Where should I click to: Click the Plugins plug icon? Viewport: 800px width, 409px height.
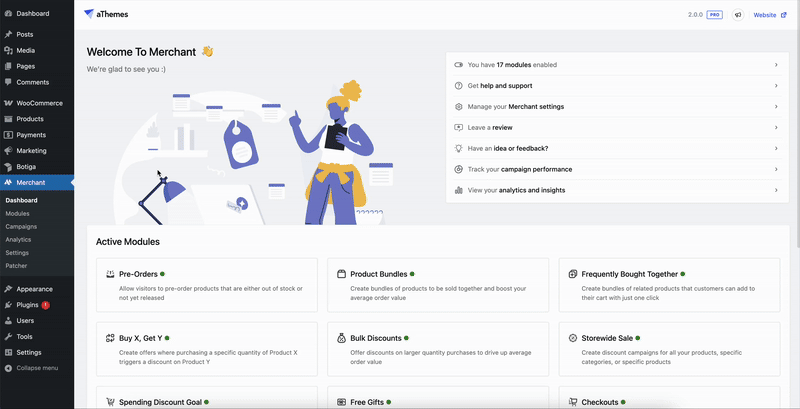(x=8, y=305)
